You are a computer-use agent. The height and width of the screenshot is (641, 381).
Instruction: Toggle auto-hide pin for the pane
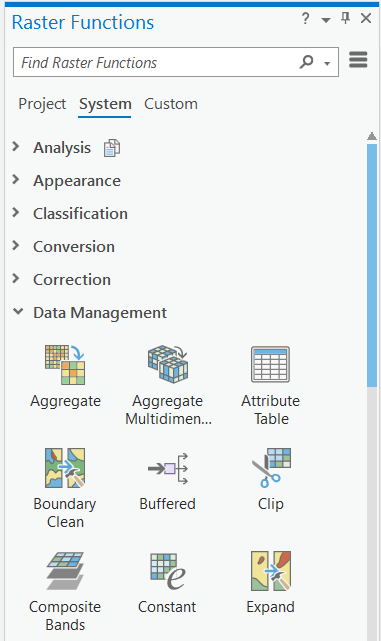[x=345, y=18]
